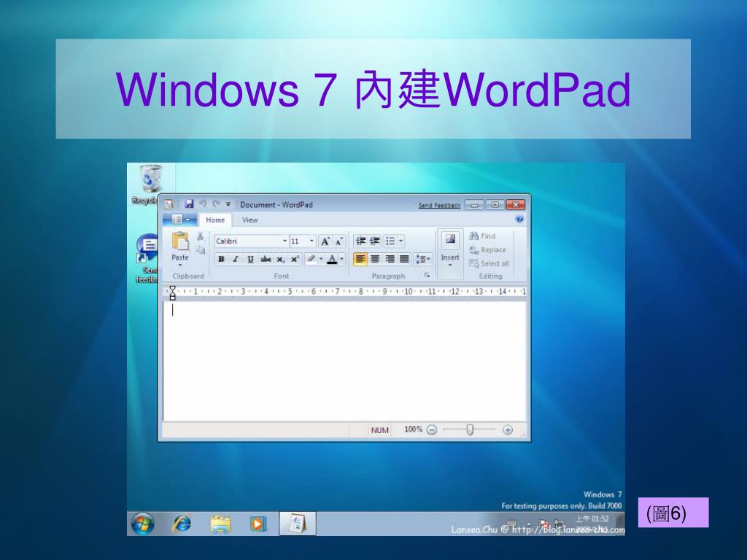Click the Undo icon in title bar
This screenshot has height=560, width=747.
pyautogui.click(x=203, y=204)
